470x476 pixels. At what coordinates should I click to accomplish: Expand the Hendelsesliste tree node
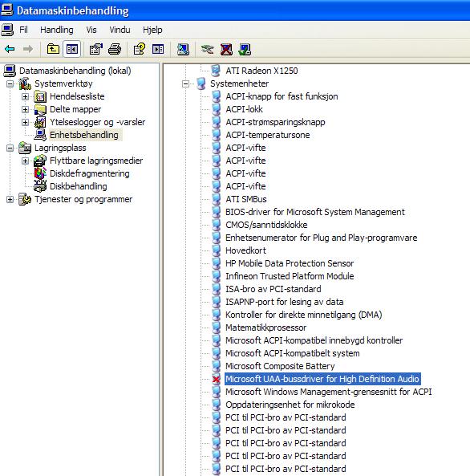25,97
